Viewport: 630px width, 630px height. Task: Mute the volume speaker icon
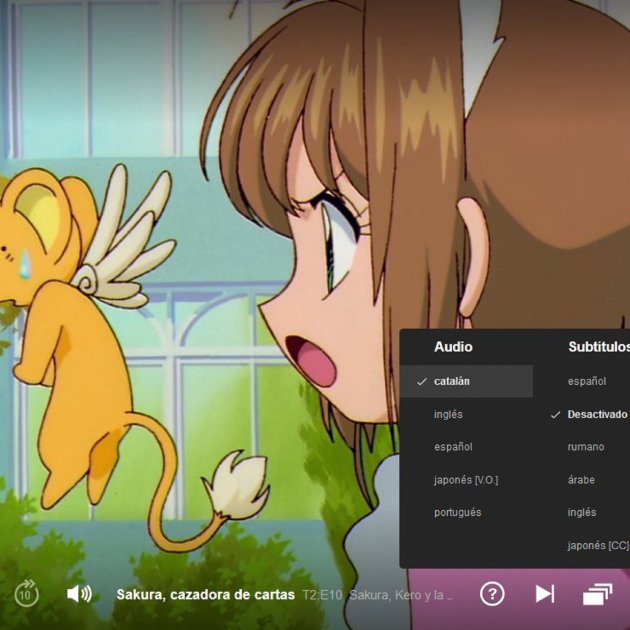(x=79, y=593)
